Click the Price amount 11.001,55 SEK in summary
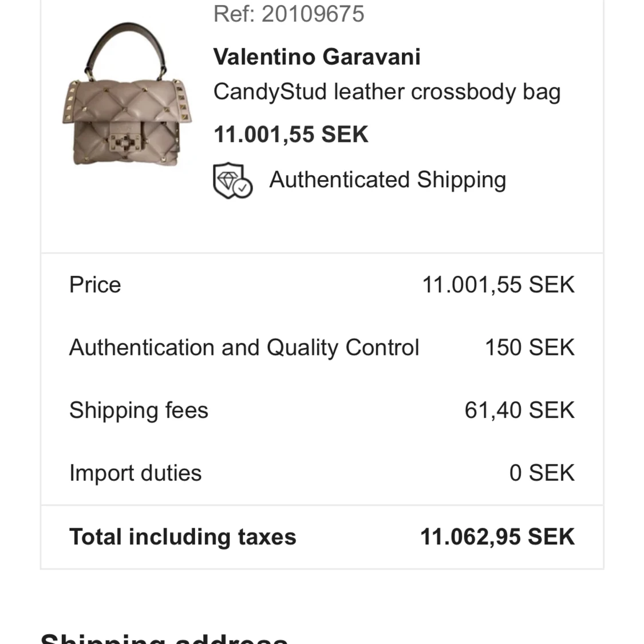Viewport: 644px width, 644px height. (498, 285)
